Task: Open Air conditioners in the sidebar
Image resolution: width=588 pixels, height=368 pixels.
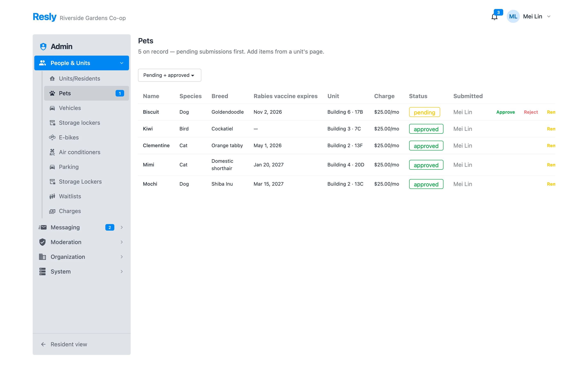Action: (87, 152)
